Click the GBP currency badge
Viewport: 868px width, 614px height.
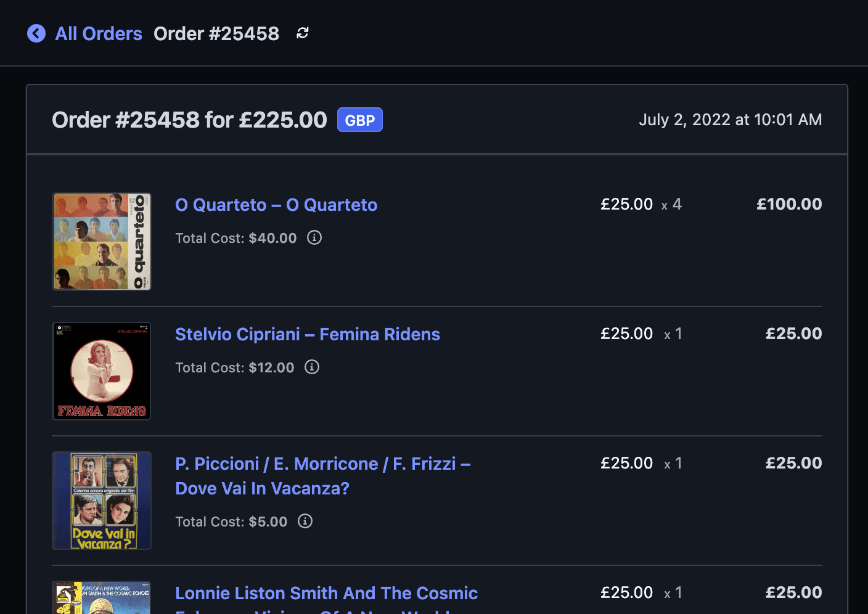click(x=360, y=120)
